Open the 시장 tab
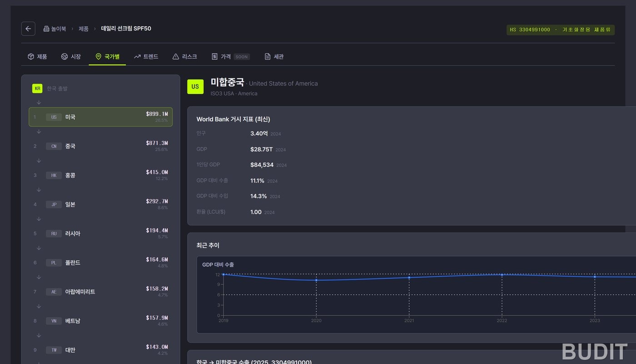636x364 pixels. tap(71, 57)
